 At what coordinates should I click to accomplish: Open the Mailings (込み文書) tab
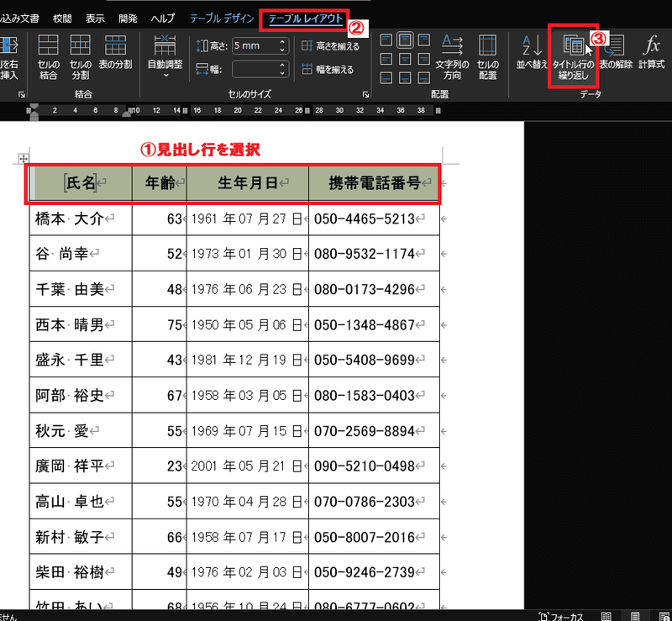tap(19, 18)
